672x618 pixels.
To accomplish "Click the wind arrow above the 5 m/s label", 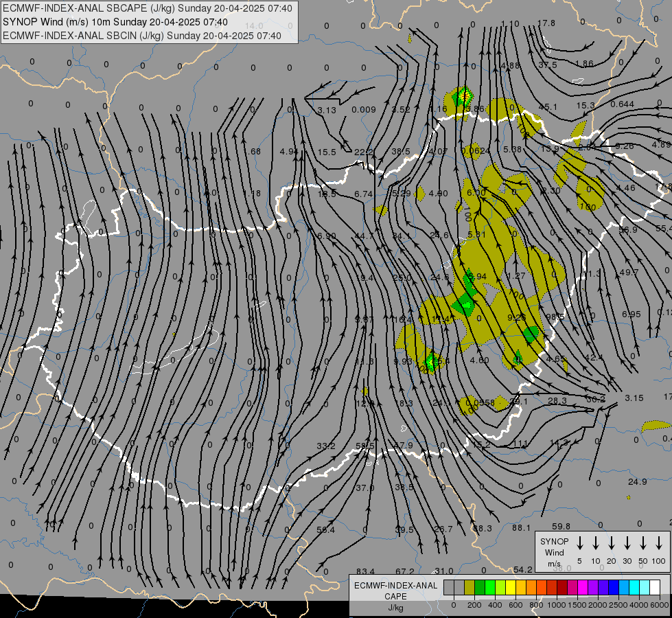I will 580,543.
